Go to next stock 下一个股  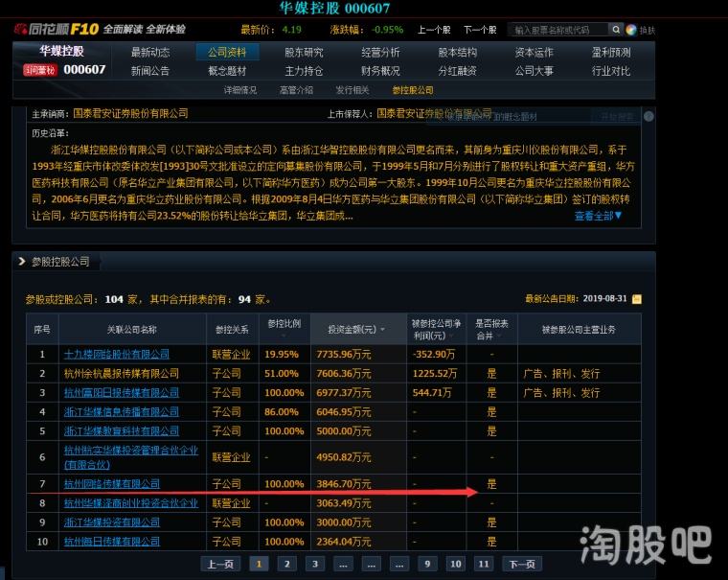pos(480,30)
